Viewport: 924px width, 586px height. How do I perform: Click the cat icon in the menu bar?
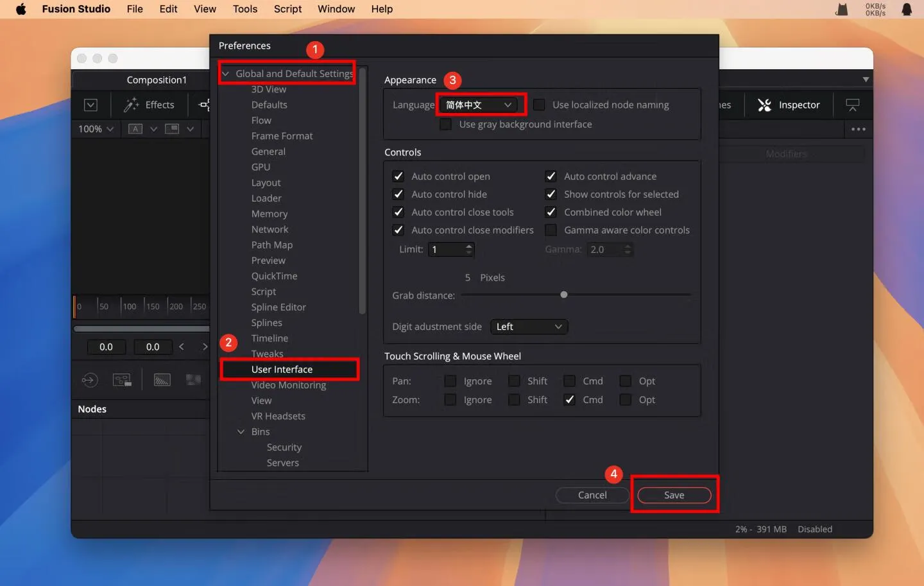click(842, 9)
